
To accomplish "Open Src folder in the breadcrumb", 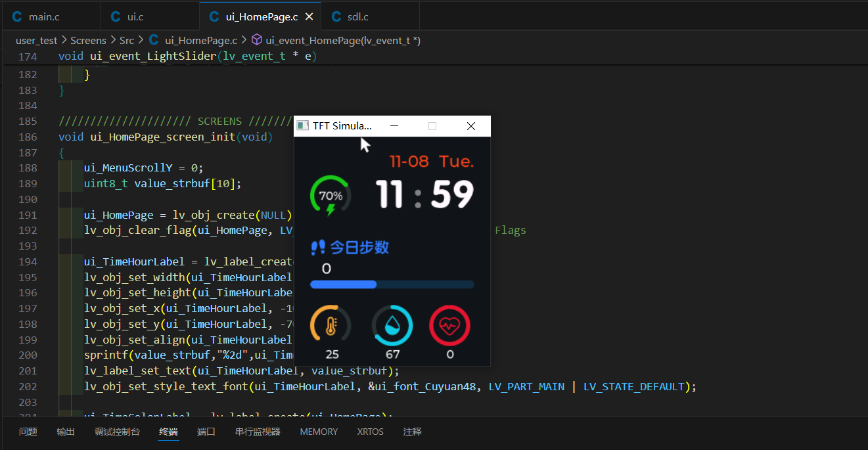I will [x=126, y=40].
